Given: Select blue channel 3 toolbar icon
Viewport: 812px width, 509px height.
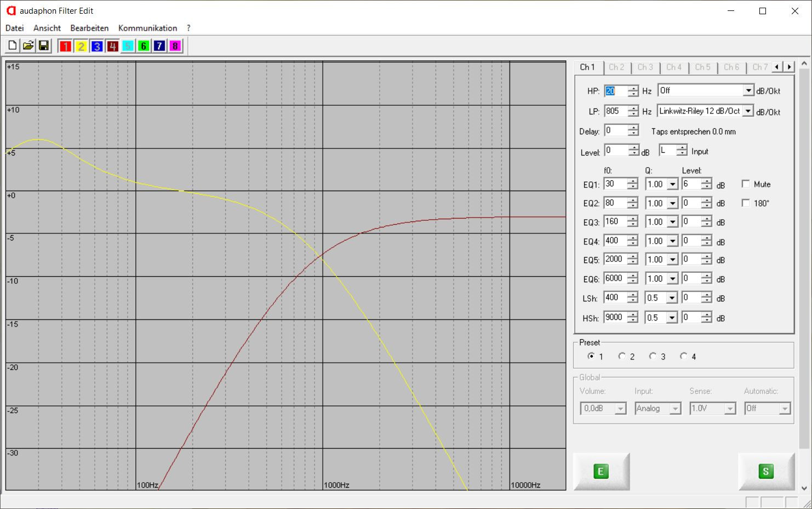Looking at the screenshot, I should pyautogui.click(x=96, y=46).
